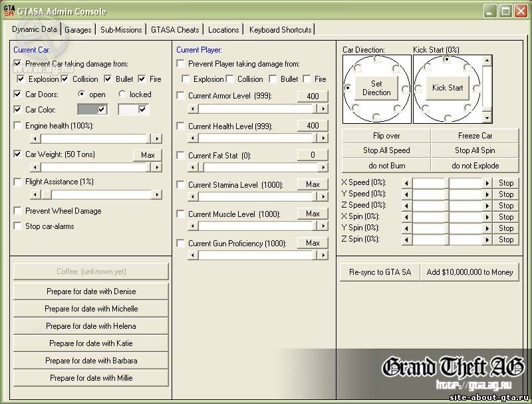Open the GTASA Cheats tab
Image resolution: width=532 pixels, height=404 pixels.
[x=175, y=29]
